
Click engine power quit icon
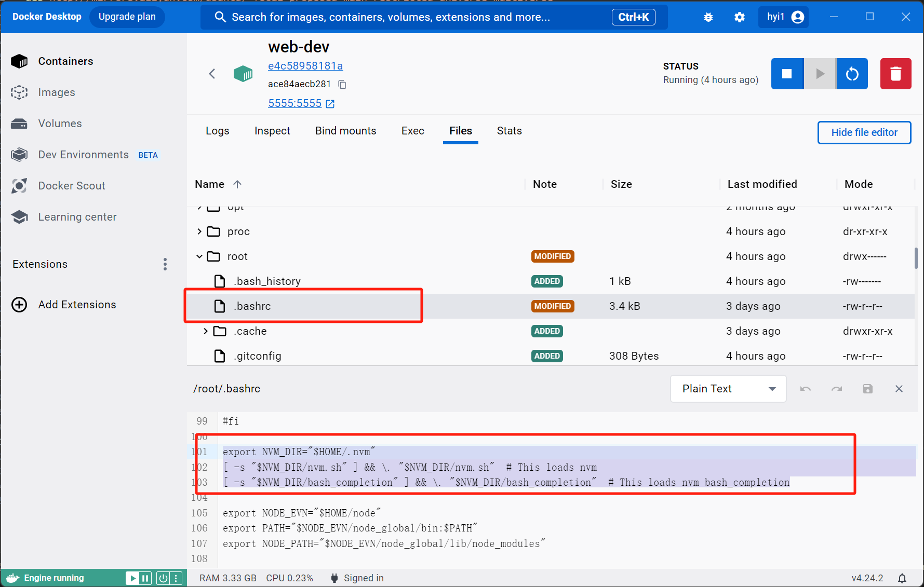tap(163, 578)
